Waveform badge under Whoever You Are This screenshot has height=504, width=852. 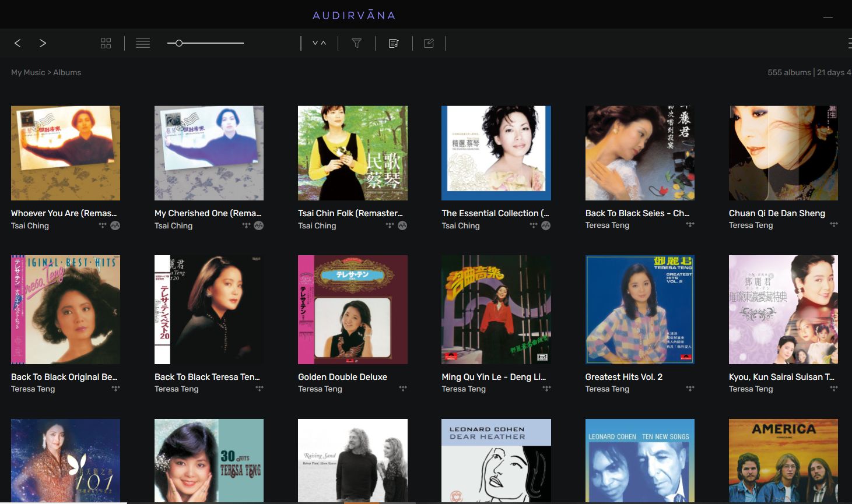(115, 225)
